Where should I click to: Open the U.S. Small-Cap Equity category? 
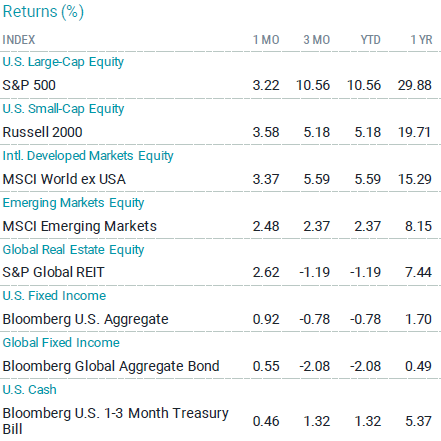(63, 109)
